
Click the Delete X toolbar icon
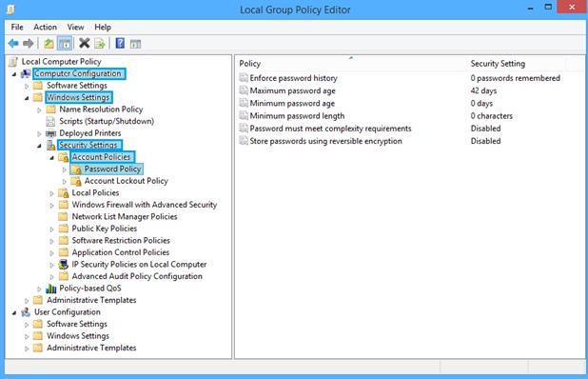click(x=85, y=43)
